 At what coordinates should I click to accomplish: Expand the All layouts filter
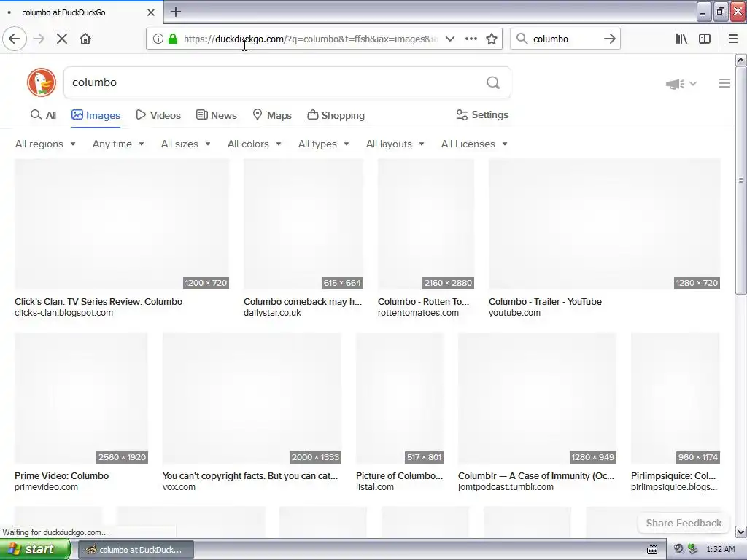[395, 144]
